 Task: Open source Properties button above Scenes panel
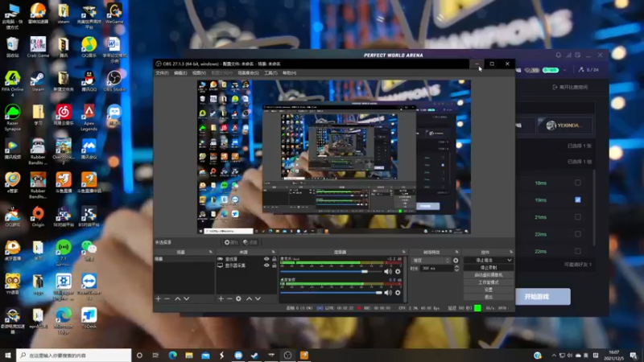[x=231, y=242]
